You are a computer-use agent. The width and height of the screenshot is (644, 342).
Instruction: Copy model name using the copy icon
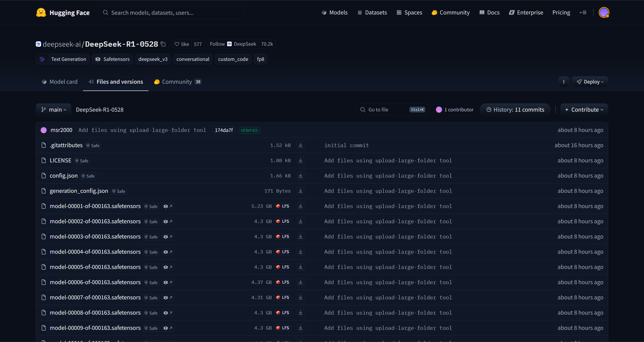[x=163, y=44]
